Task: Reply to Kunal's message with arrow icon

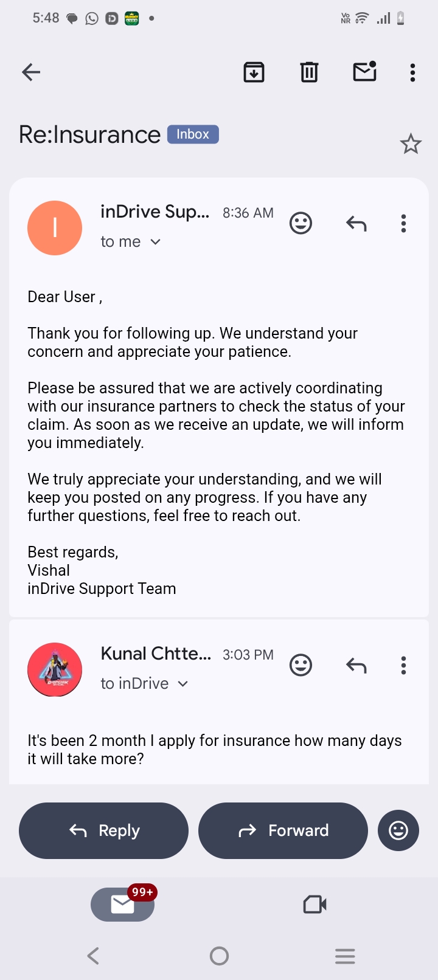Action: [356, 666]
